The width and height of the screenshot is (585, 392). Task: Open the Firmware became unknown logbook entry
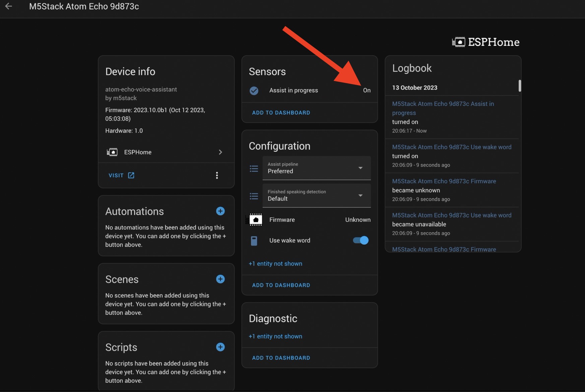tap(452, 190)
